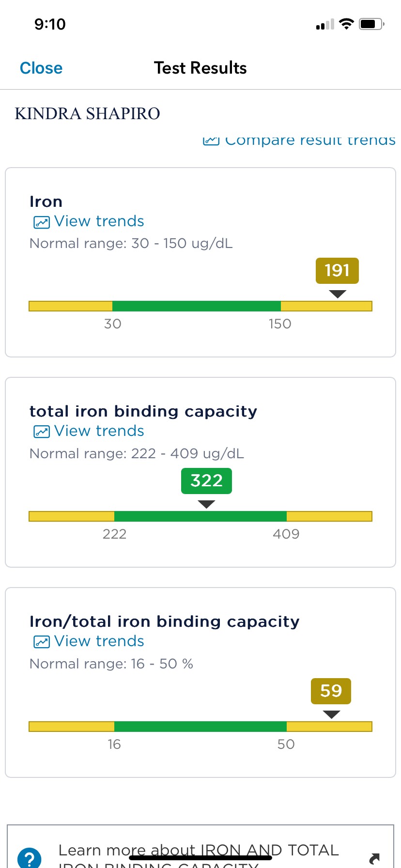Tap the external link arrow icon
401x868 pixels.
coord(374,858)
